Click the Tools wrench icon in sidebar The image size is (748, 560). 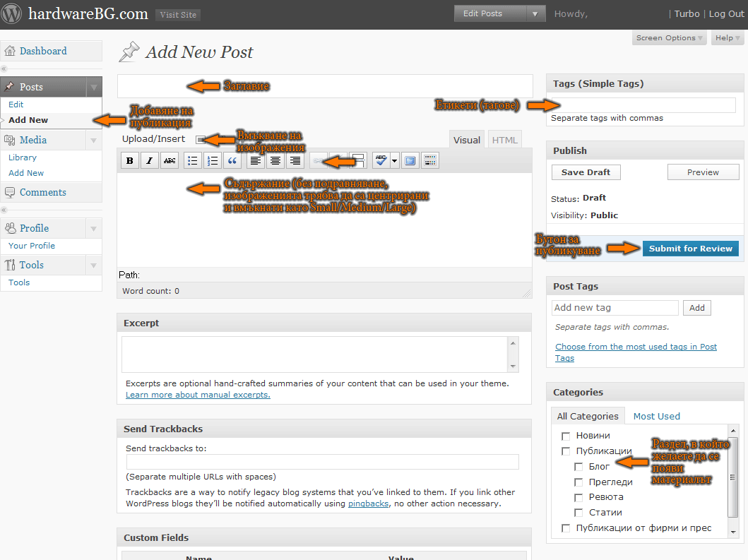(10, 265)
